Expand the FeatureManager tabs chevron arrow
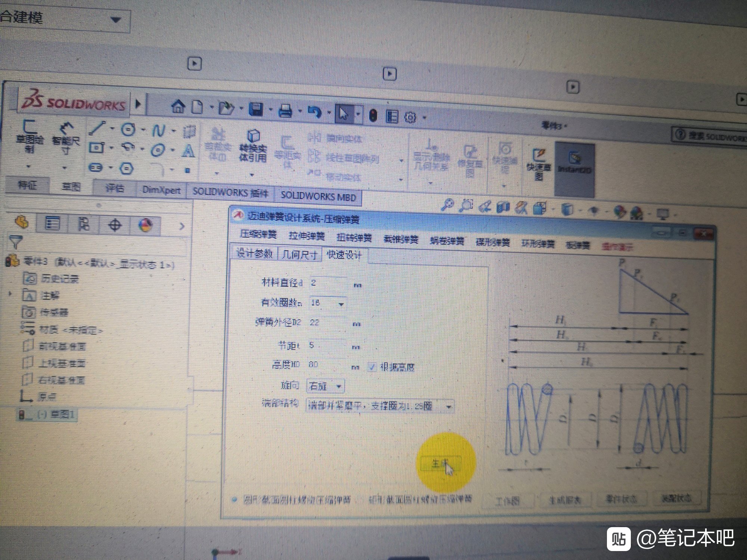Image resolution: width=747 pixels, height=560 pixels. point(182,226)
